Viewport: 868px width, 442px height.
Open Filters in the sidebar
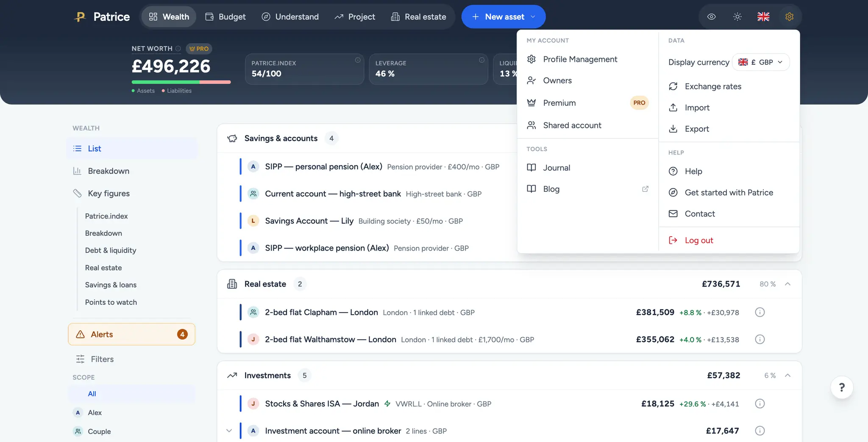coord(131,359)
